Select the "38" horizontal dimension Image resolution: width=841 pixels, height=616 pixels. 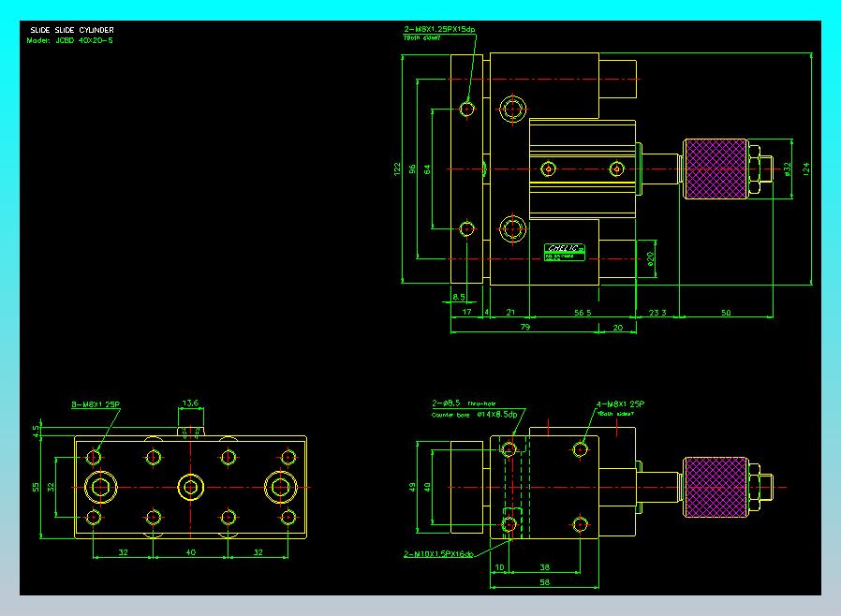pos(544,566)
